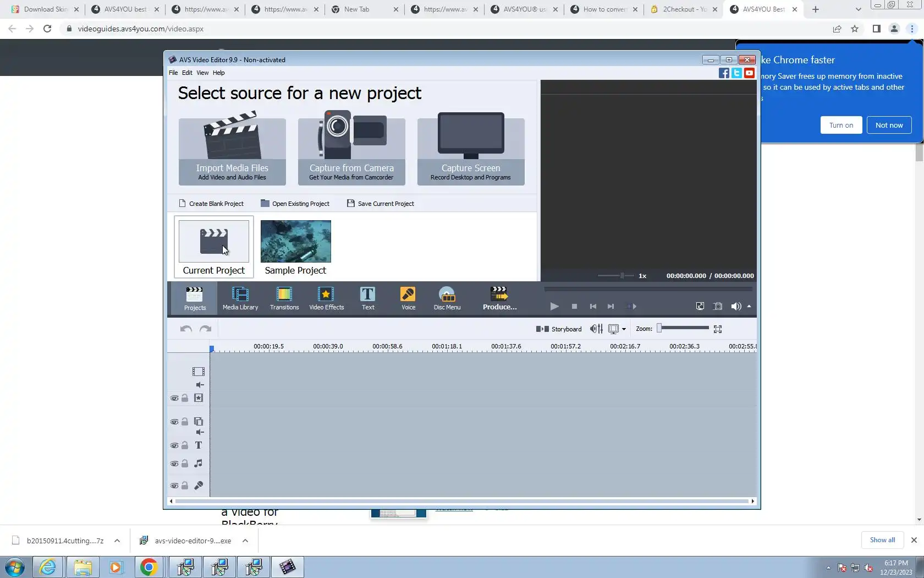This screenshot has width=924, height=578.
Task: Toggle visibility of the music track
Action: click(x=174, y=464)
